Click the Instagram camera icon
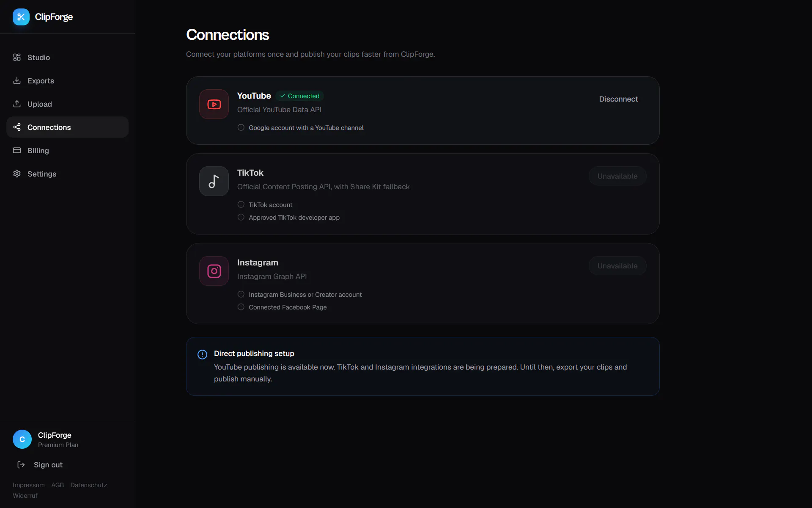The image size is (812, 508). click(214, 271)
